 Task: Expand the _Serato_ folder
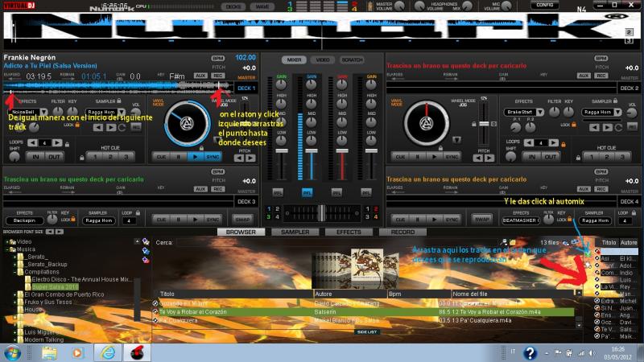[x=14, y=257]
